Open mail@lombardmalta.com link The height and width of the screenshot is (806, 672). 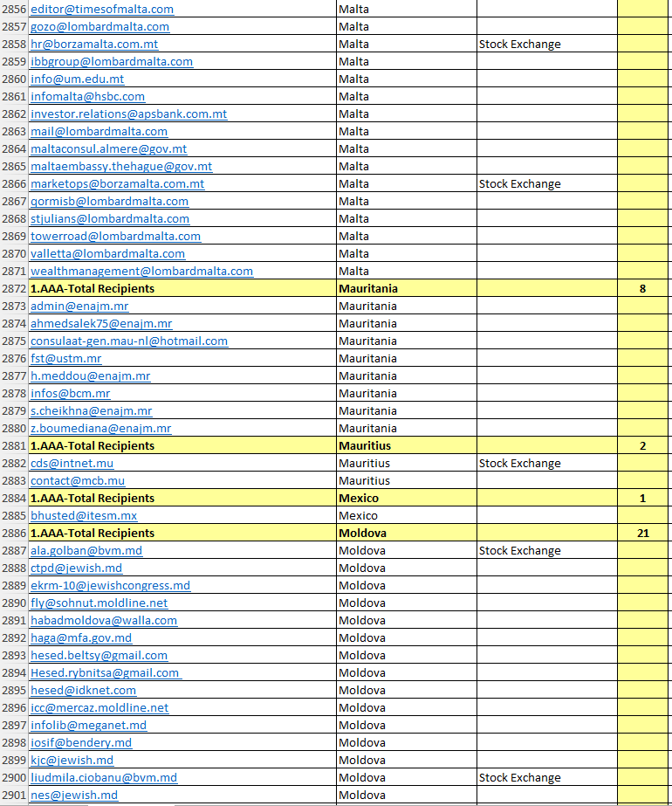click(x=99, y=132)
